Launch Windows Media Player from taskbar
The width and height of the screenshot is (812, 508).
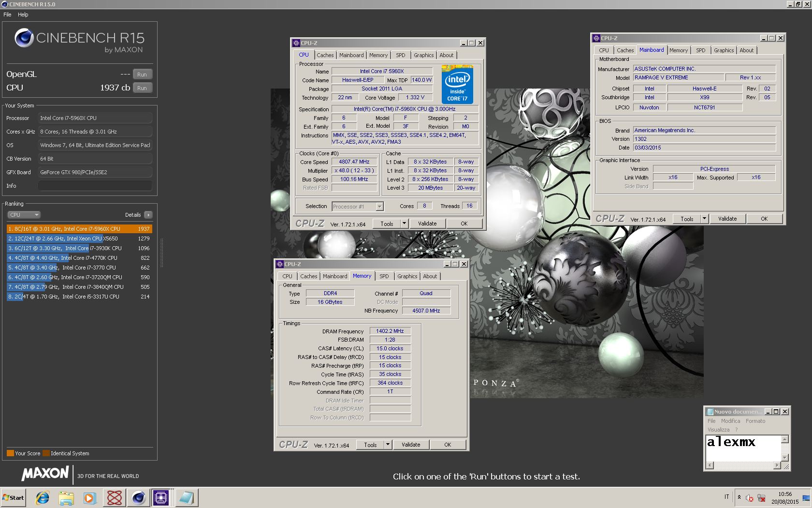[x=90, y=497]
